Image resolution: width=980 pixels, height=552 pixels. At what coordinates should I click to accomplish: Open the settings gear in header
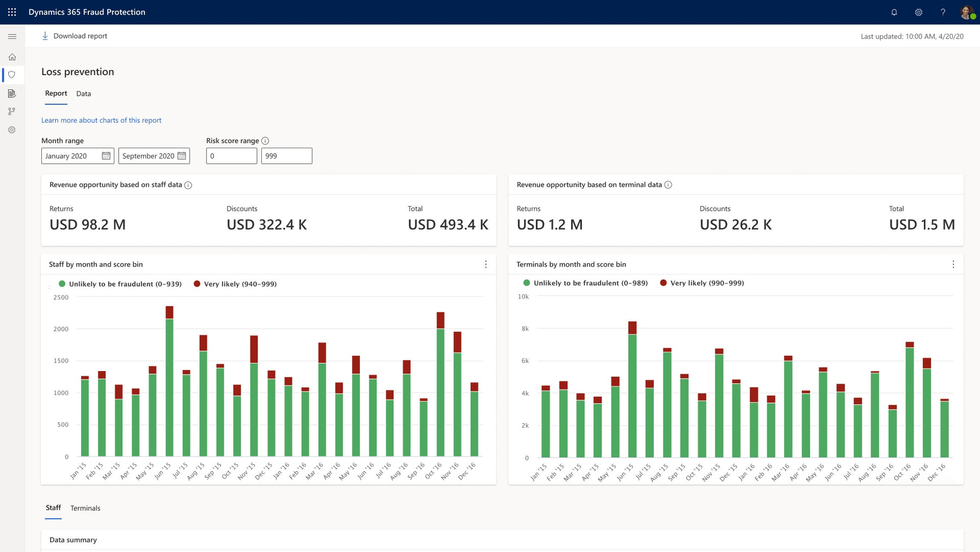pyautogui.click(x=918, y=12)
